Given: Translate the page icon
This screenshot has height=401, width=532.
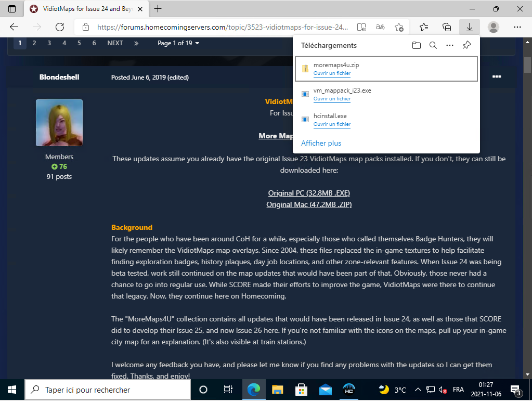Looking at the screenshot, I should (380, 27).
